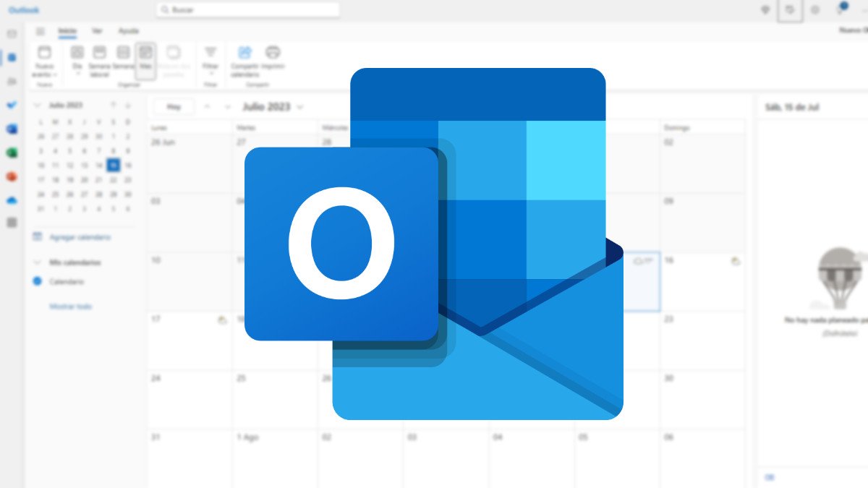Open the Filtrar filter icon
Screen dimensions: 868x488
210,52
